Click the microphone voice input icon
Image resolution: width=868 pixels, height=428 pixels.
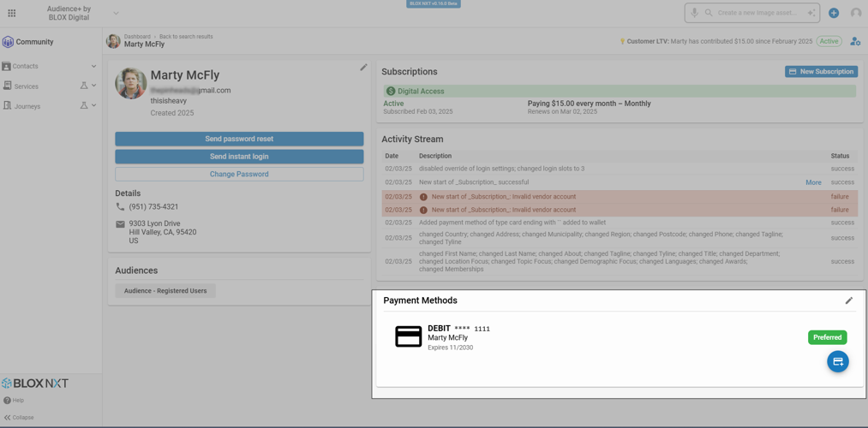pos(694,13)
